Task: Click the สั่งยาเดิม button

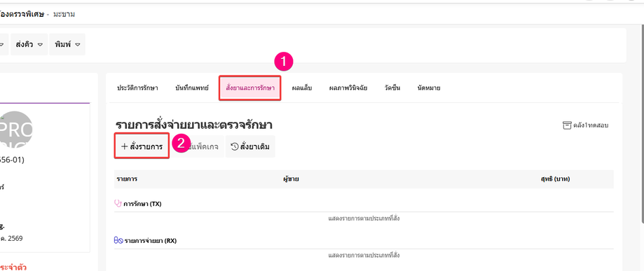Action: point(250,146)
